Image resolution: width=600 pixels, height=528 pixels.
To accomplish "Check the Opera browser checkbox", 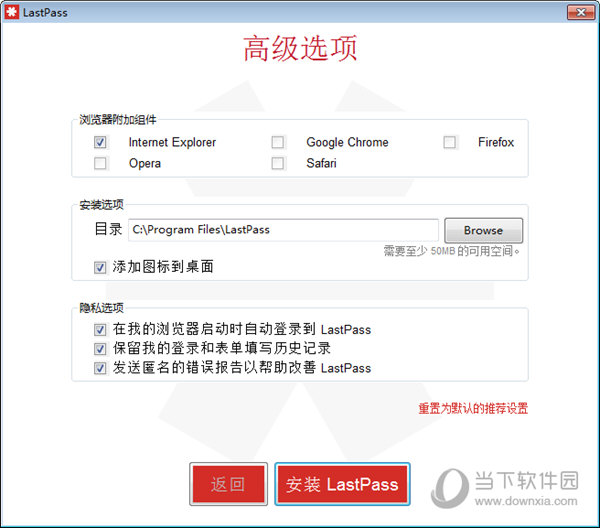I will 100,163.
